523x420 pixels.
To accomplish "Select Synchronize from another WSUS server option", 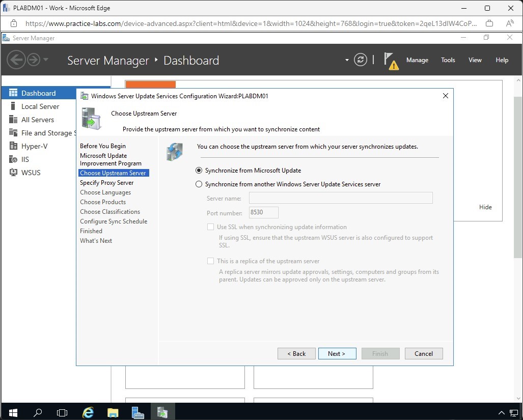I will click(199, 184).
